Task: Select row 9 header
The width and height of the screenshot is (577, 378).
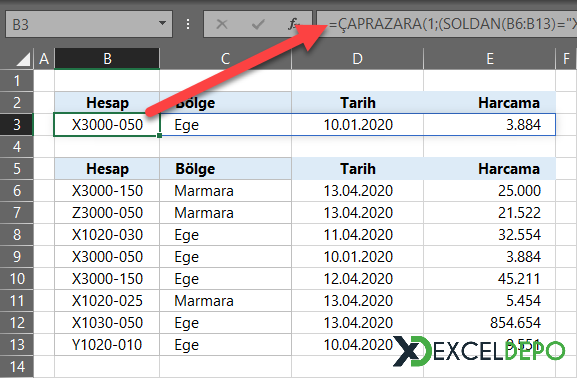Action: click(17, 257)
